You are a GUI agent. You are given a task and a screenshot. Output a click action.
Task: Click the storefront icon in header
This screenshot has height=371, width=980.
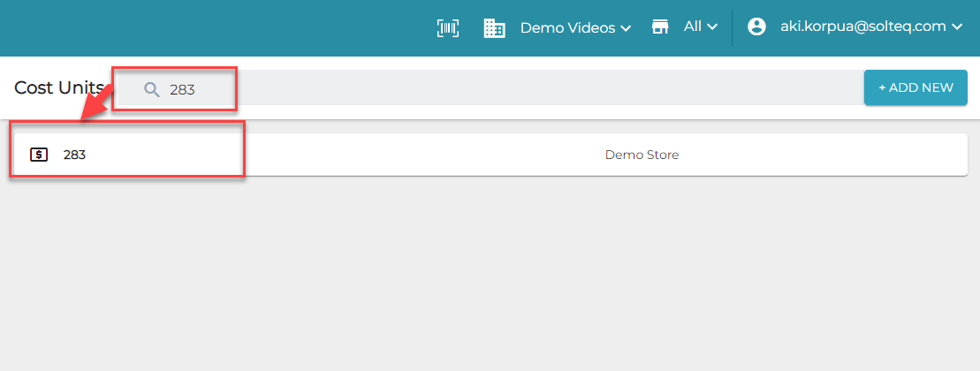coord(660,26)
